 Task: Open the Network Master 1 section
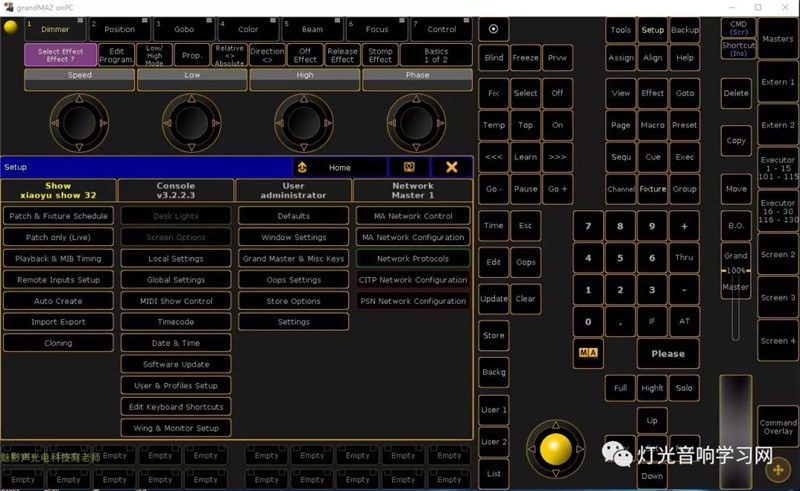coord(413,190)
